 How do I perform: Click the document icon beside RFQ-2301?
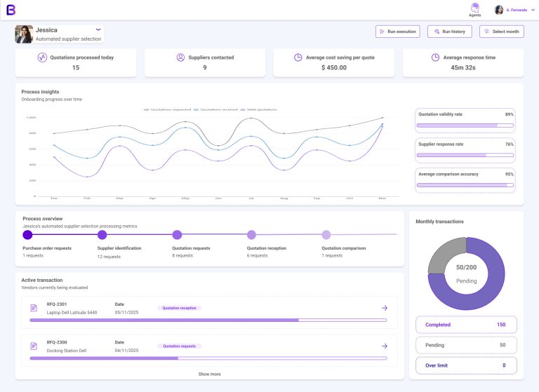(x=34, y=308)
